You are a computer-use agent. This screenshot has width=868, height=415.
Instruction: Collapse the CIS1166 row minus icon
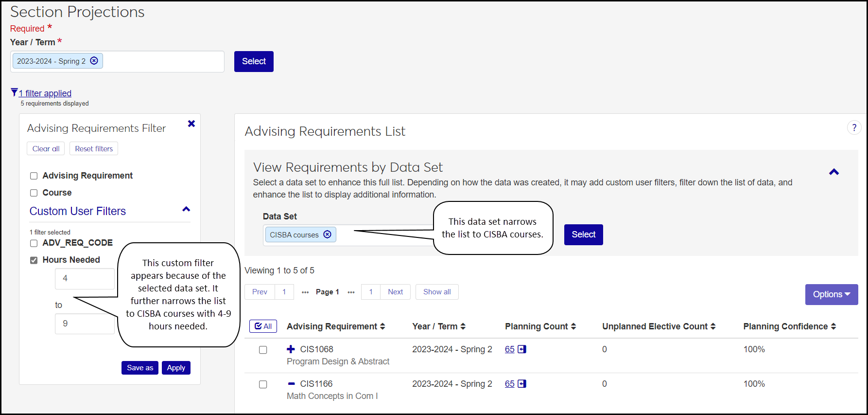click(x=291, y=384)
